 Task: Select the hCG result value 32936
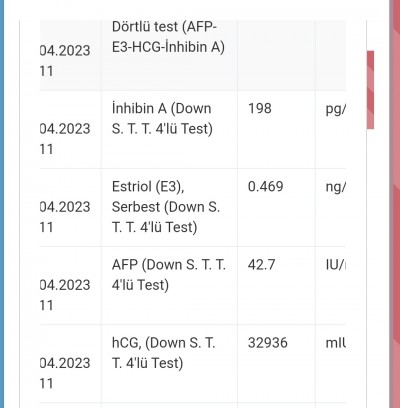tap(268, 343)
